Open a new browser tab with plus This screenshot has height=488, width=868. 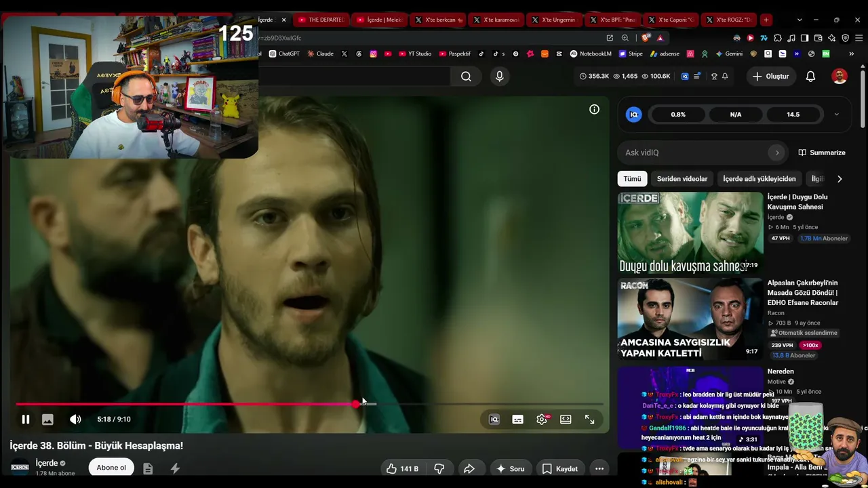coord(766,20)
